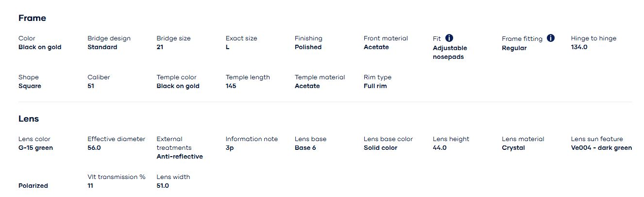Select the Solid color lens base color
644x197 pixels.
[380, 148]
